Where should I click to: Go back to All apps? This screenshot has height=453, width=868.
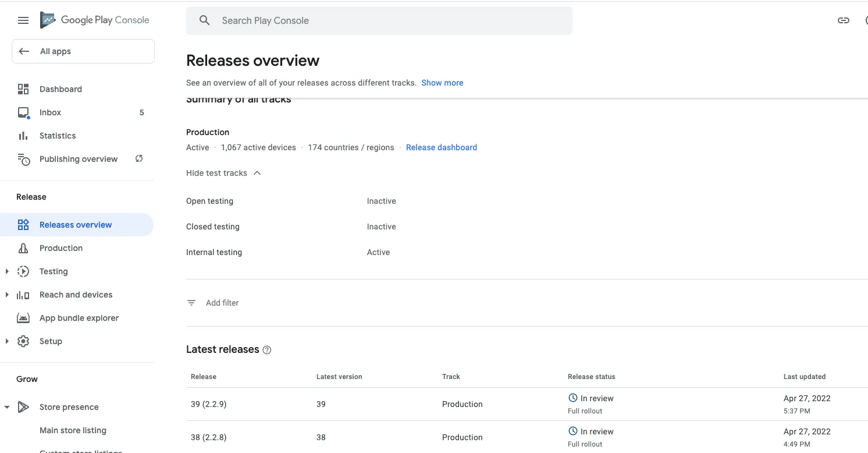83,51
